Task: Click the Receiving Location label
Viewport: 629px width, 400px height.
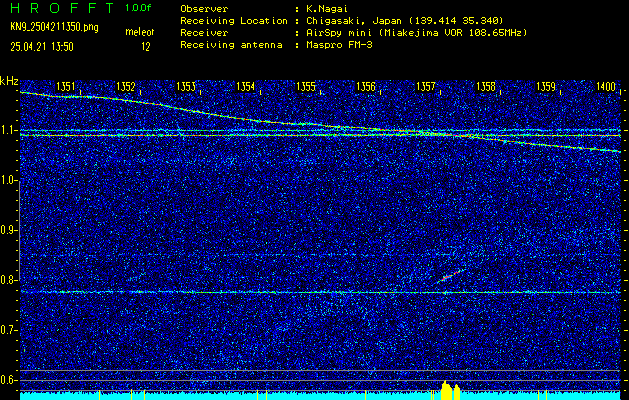Action: [234, 21]
